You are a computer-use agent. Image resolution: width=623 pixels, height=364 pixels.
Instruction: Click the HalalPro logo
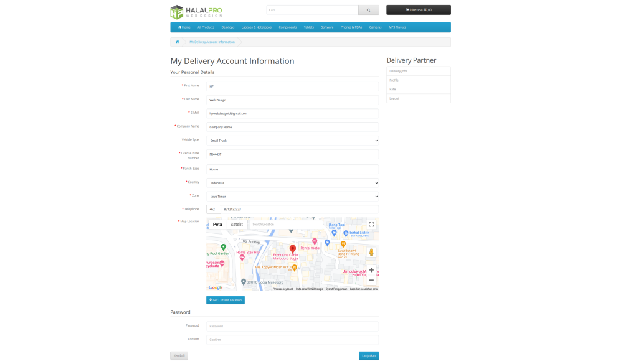click(196, 12)
